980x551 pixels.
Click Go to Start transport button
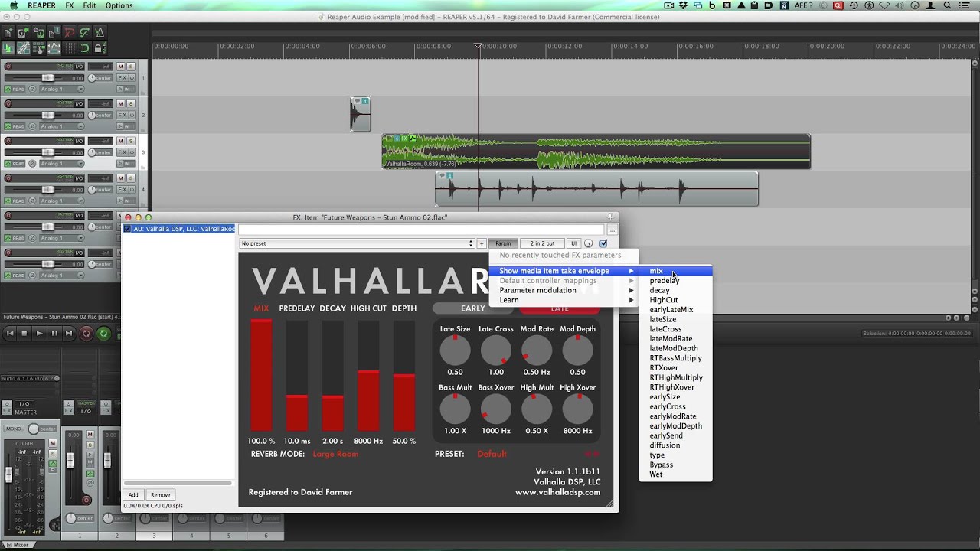point(10,334)
